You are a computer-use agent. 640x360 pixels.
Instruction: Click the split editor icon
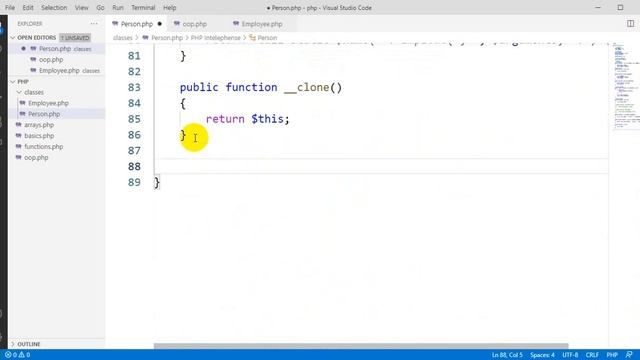(x=630, y=24)
